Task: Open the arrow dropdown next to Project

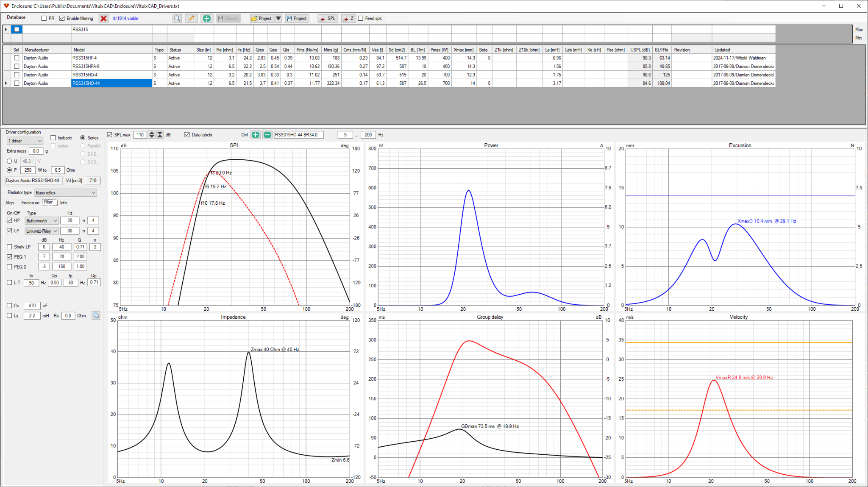Action: (x=278, y=18)
